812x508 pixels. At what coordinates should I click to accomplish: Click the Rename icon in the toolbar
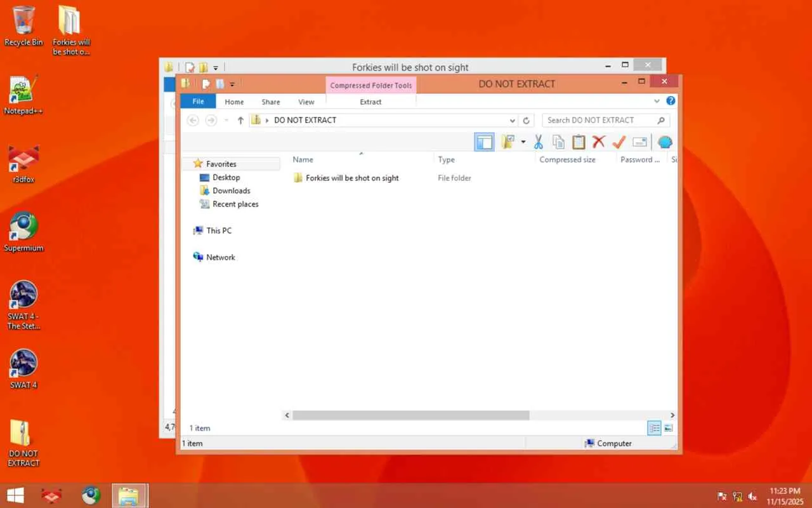click(640, 142)
